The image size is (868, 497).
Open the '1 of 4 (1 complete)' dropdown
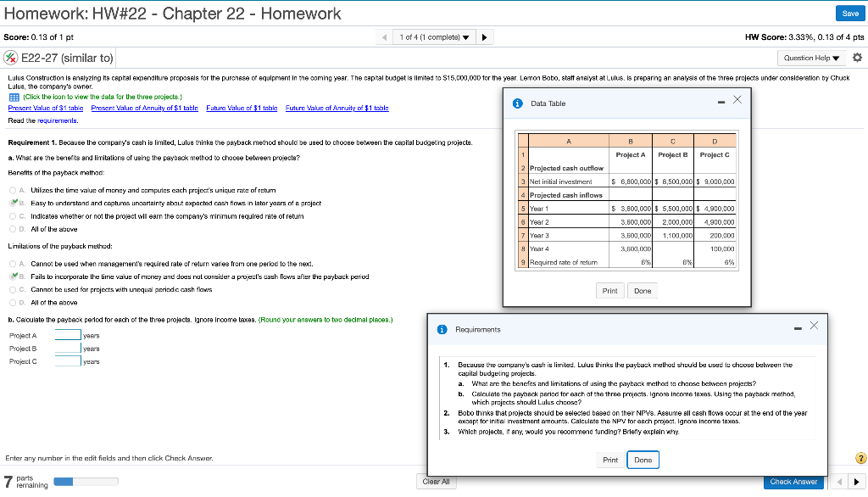click(434, 37)
